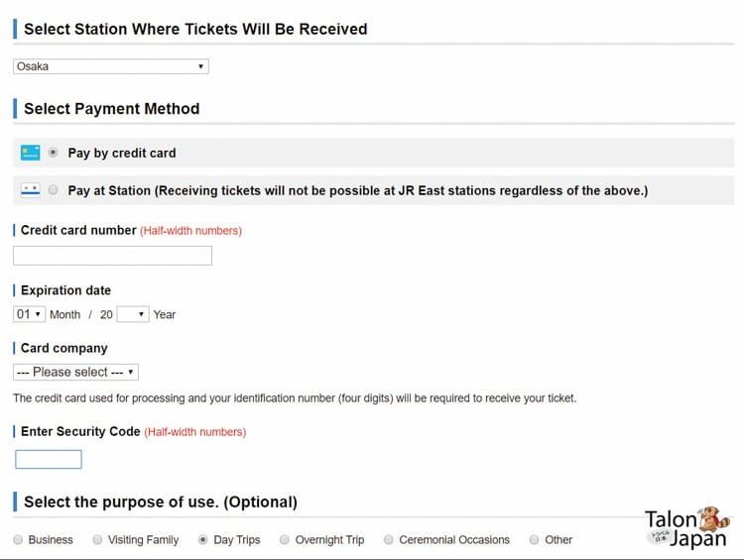Screen dimensions: 744x560
Task: Click the Pay by credit card label
Action: (x=122, y=153)
